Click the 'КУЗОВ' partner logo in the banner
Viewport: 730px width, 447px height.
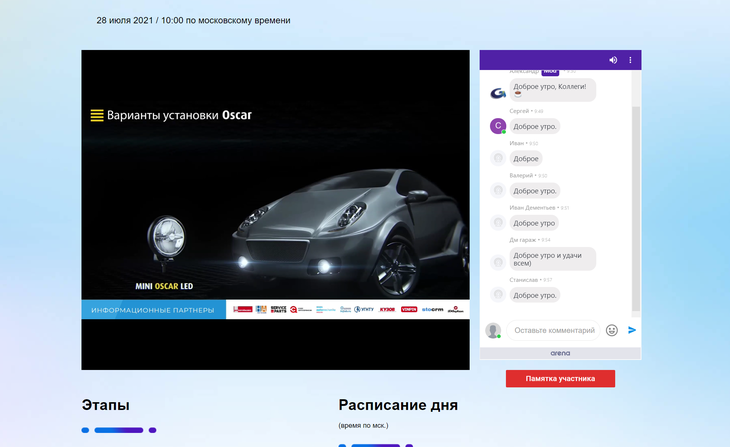tap(387, 309)
